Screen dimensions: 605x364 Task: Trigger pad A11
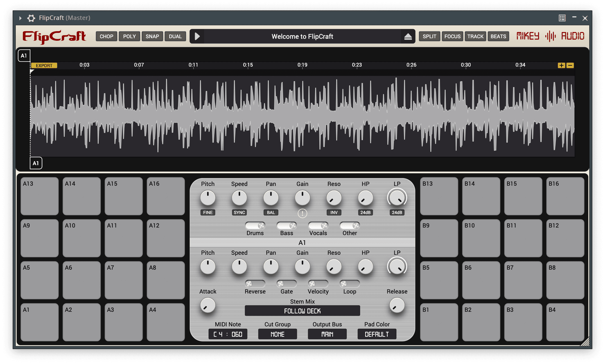click(124, 238)
